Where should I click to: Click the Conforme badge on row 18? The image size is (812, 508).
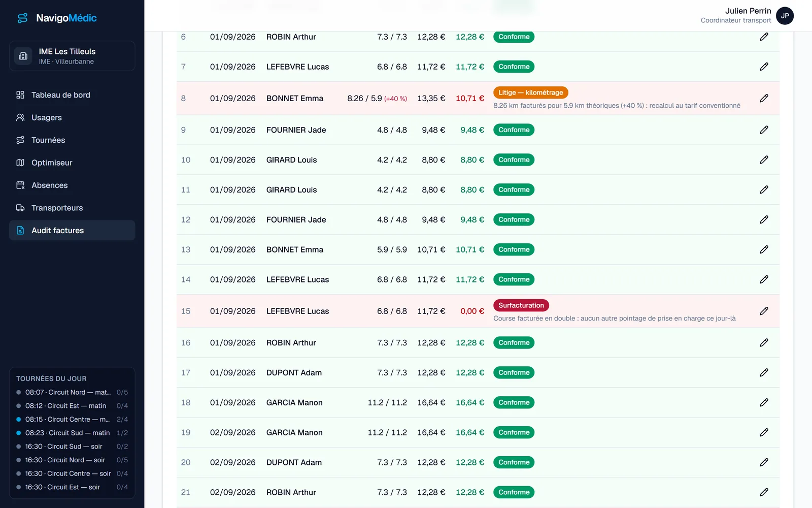coord(514,402)
